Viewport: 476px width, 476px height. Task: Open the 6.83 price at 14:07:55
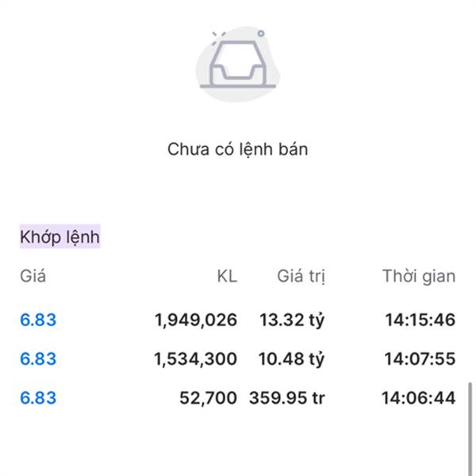point(38,359)
